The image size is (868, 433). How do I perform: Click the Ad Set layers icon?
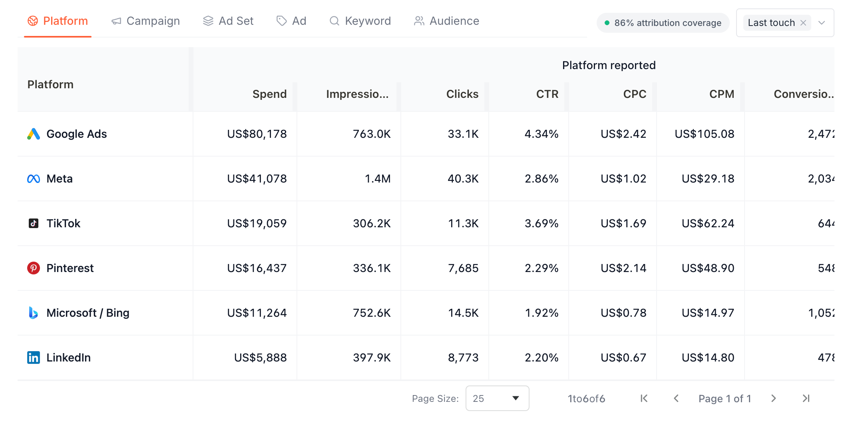(x=208, y=21)
